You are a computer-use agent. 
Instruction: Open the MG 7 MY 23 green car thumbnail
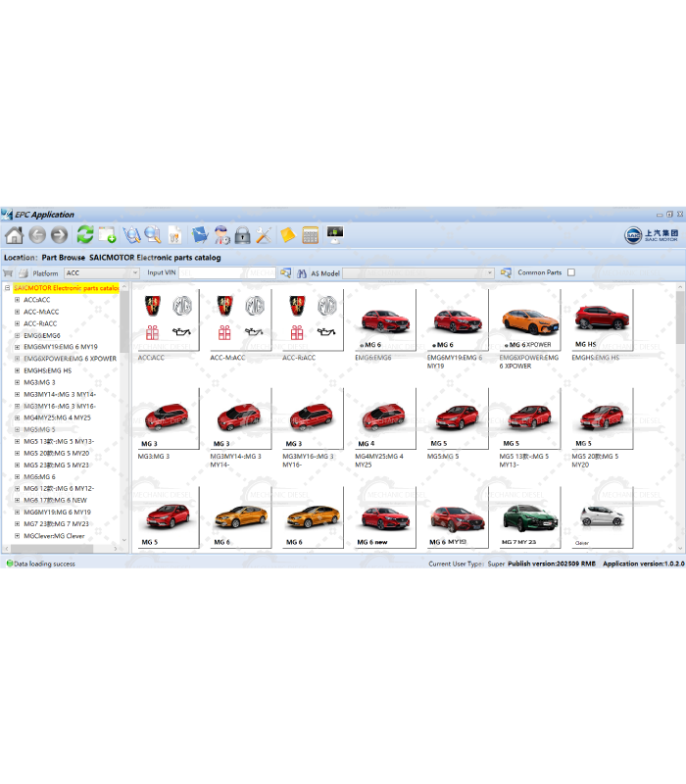pyautogui.click(x=529, y=517)
